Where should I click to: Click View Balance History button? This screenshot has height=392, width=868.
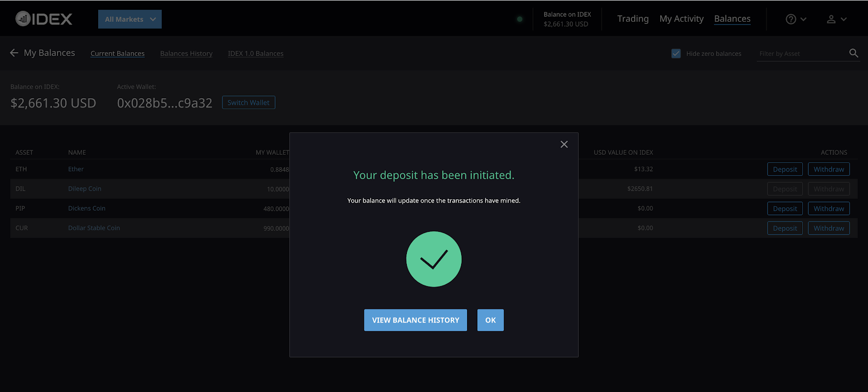coord(416,320)
